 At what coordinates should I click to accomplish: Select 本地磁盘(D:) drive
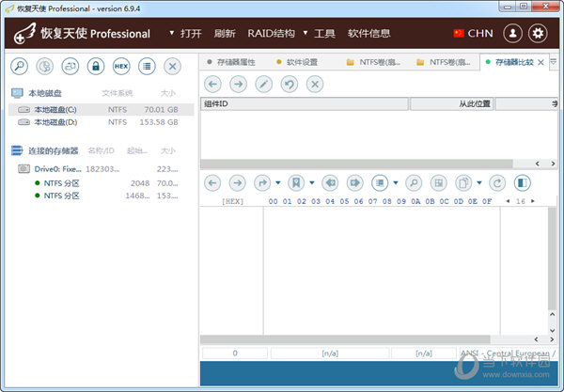(102, 122)
